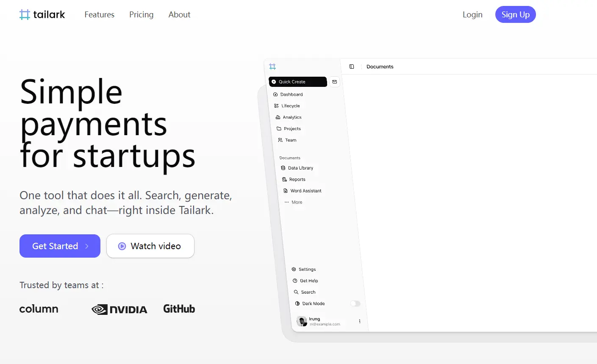This screenshot has width=597, height=364.
Task: Switch to the Features menu item
Action: (99, 14)
